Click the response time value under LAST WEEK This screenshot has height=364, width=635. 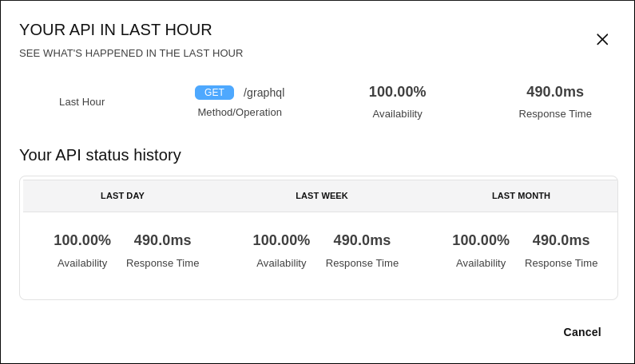point(362,240)
